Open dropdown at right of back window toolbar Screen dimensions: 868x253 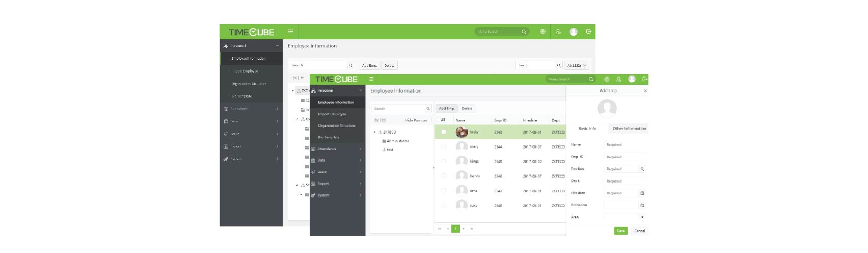point(578,65)
